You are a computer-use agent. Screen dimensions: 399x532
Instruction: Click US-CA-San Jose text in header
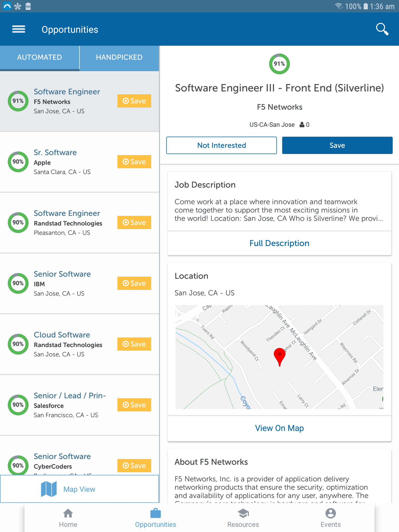tap(272, 125)
